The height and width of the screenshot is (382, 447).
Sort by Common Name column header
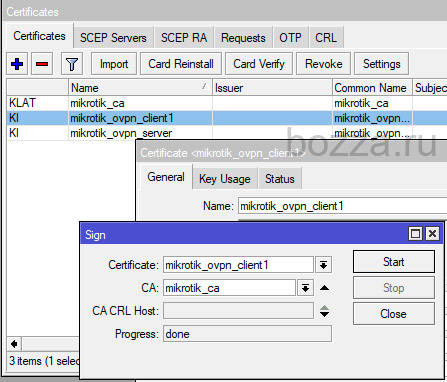click(372, 88)
